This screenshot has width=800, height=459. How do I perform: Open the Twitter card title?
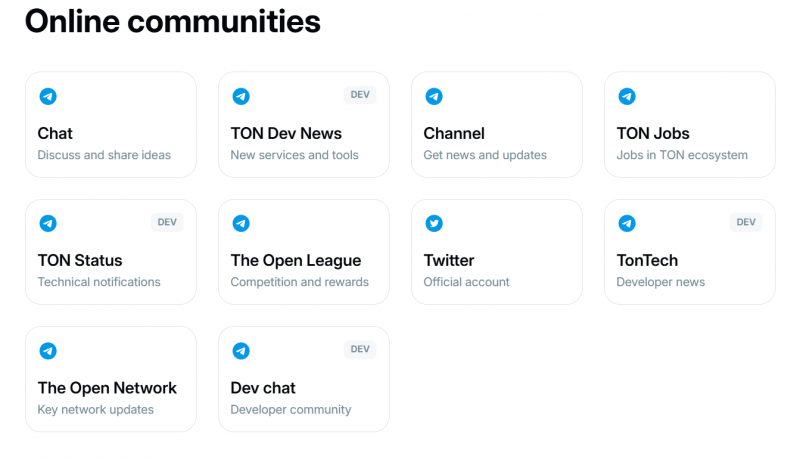tap(449, 261)
